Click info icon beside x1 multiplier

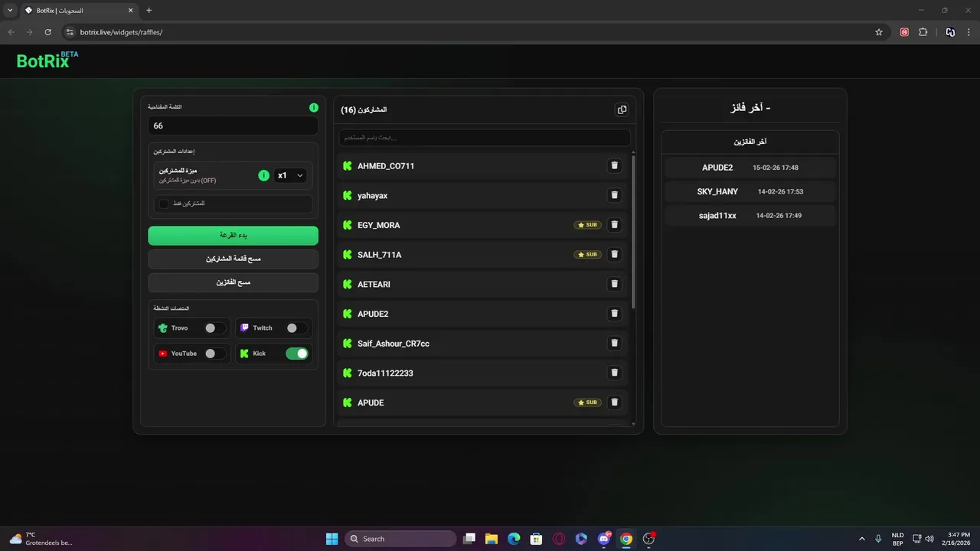point(264,175)
